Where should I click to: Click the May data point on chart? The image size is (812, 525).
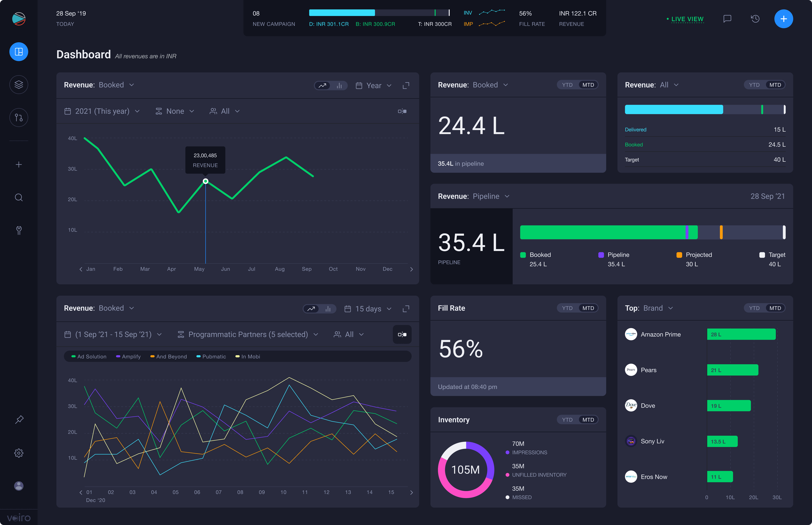coord(206,181)
